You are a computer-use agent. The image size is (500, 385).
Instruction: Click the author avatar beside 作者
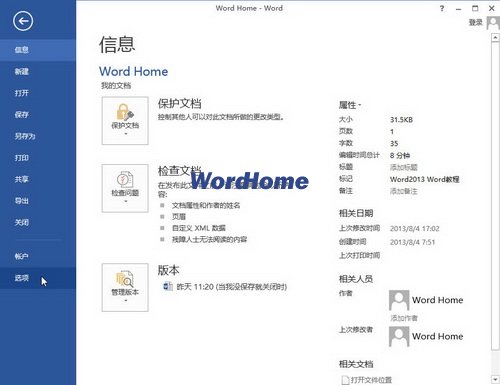point(399,300)
